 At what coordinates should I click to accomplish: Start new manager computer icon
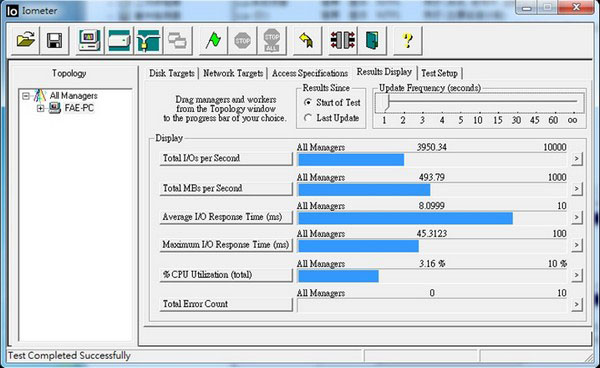point(90,40)
